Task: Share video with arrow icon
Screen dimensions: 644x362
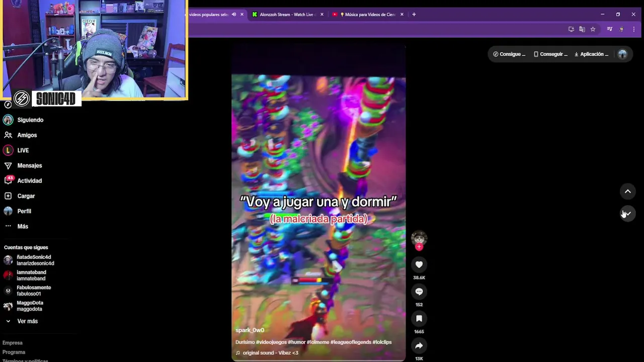Action: tap(419, 345)
